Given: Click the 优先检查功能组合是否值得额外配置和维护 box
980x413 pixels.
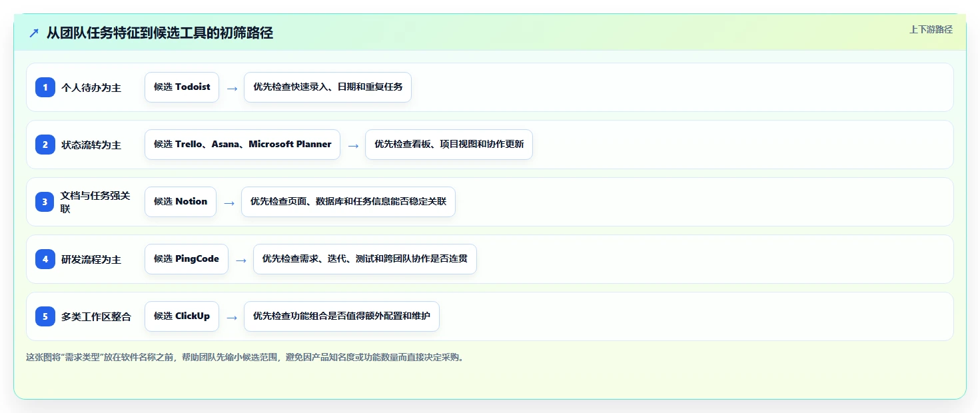Looking at the screenshot, I should tap(342, 316).
